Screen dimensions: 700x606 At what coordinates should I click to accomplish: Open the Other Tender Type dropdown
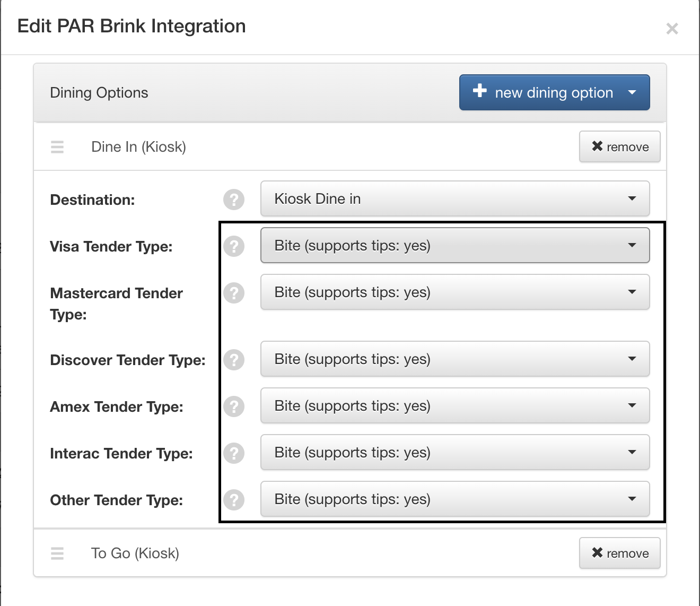click(455, 499)
